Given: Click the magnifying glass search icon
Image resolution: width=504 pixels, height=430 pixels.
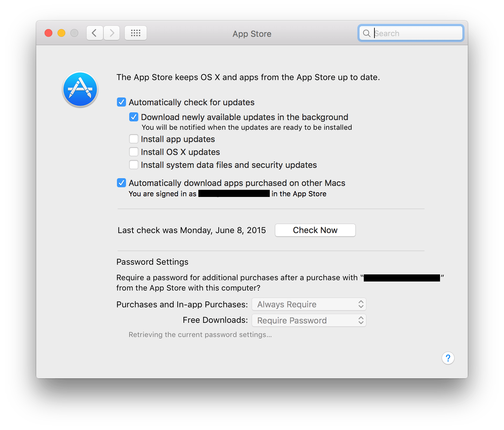Looking at the screenshot, I should 366,33.
